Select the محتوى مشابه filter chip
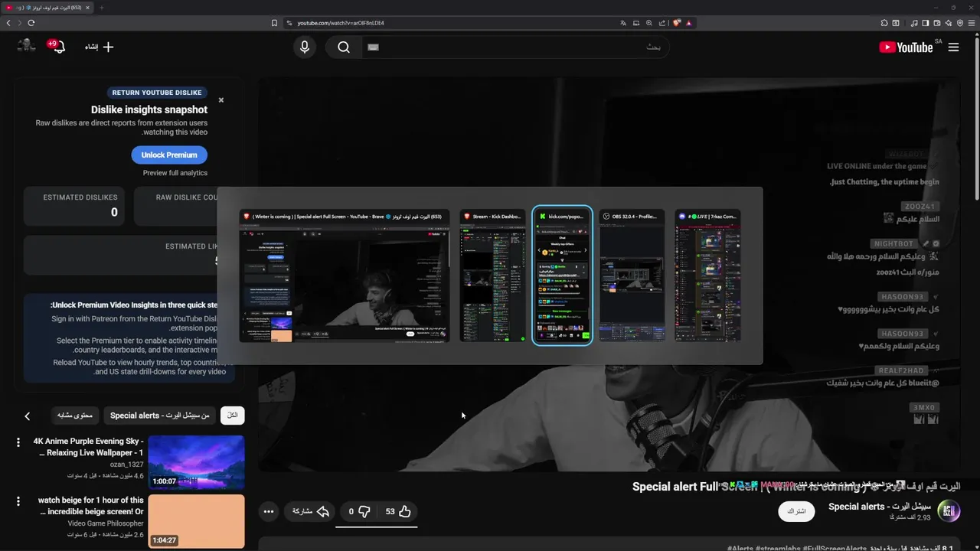 (75, 416)
